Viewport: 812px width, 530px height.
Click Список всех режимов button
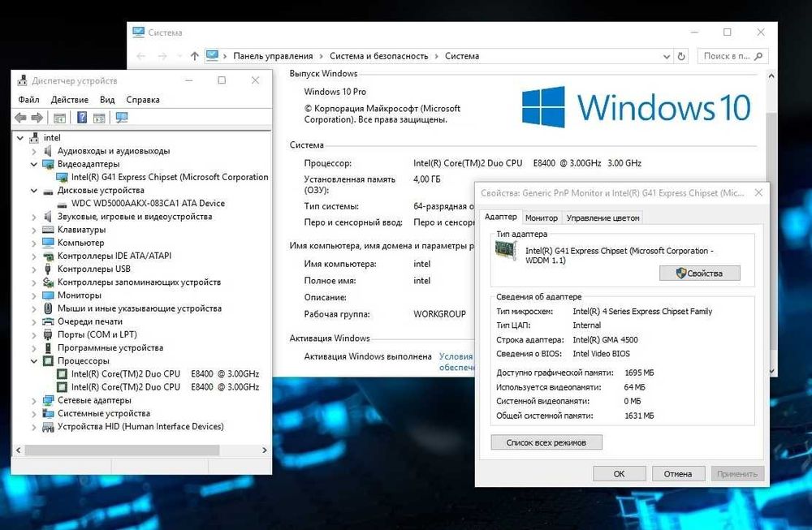pyautogui.click(x=546, y=442)
